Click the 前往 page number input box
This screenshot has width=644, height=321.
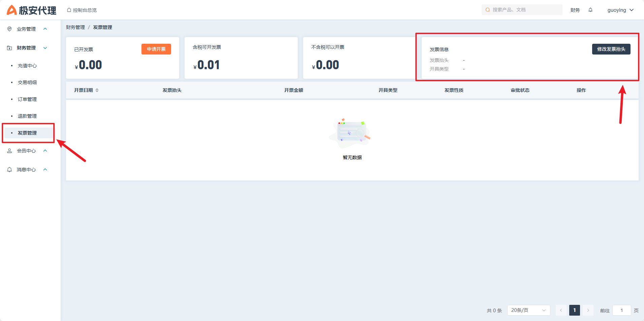pos(621,310)
